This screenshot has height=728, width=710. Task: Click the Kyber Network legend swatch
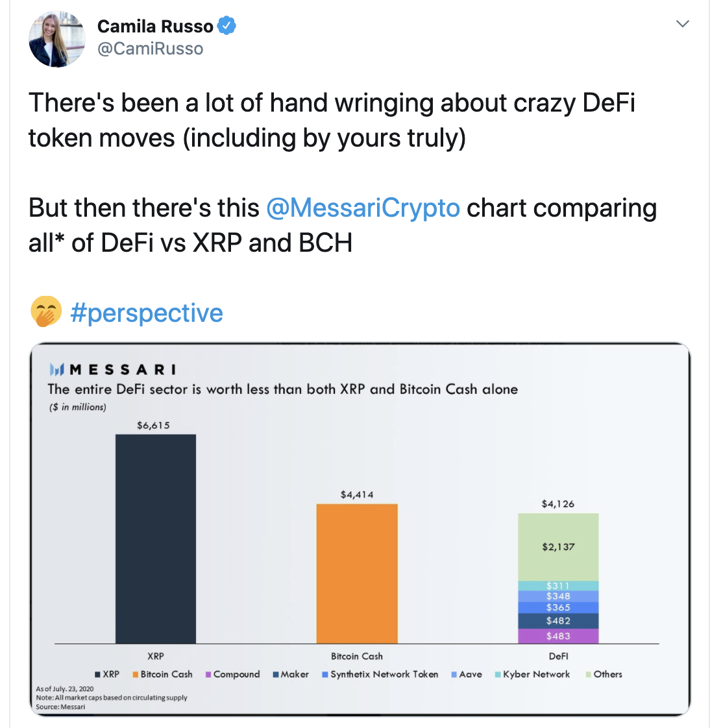tap(498, 675)
